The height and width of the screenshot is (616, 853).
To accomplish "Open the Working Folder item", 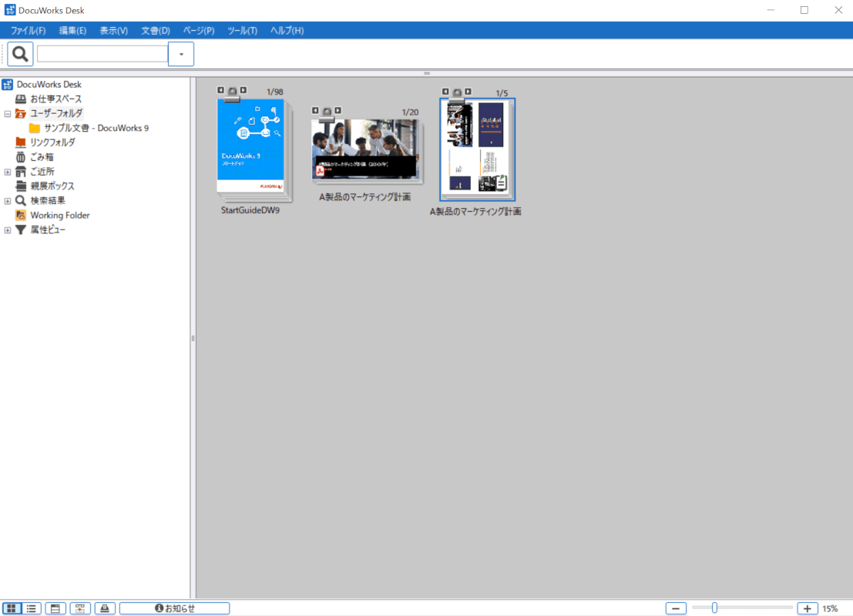I will pos(59,216).
